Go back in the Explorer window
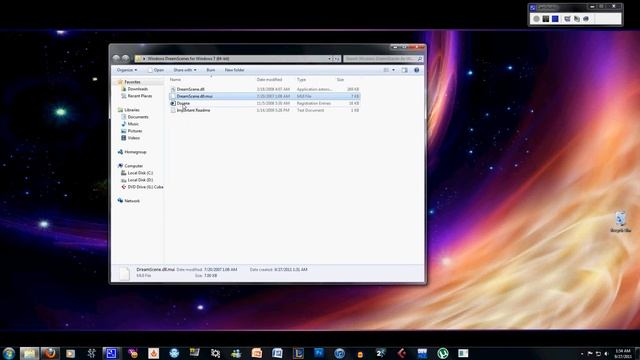640x360 pixels. pyautogui.click(x=116, y=58)
